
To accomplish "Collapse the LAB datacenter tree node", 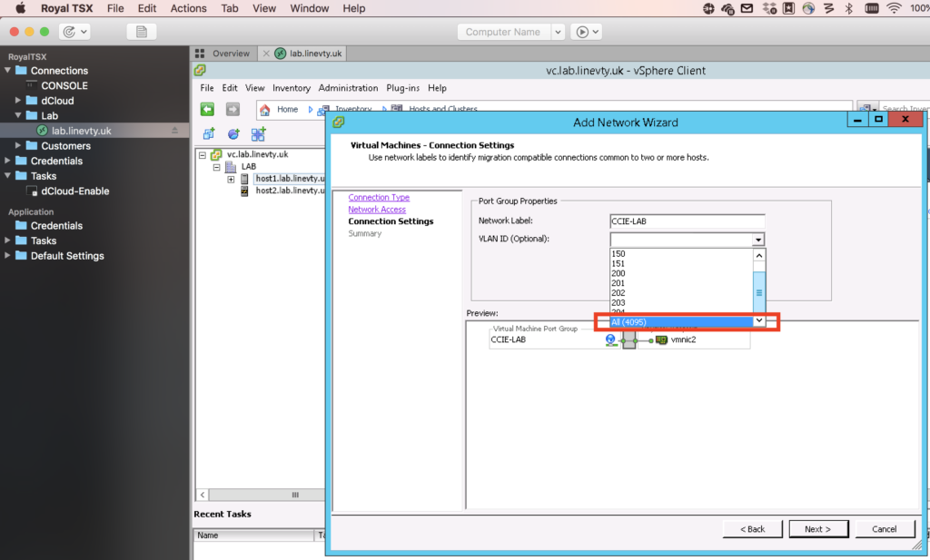I will (x=216, y=167).
